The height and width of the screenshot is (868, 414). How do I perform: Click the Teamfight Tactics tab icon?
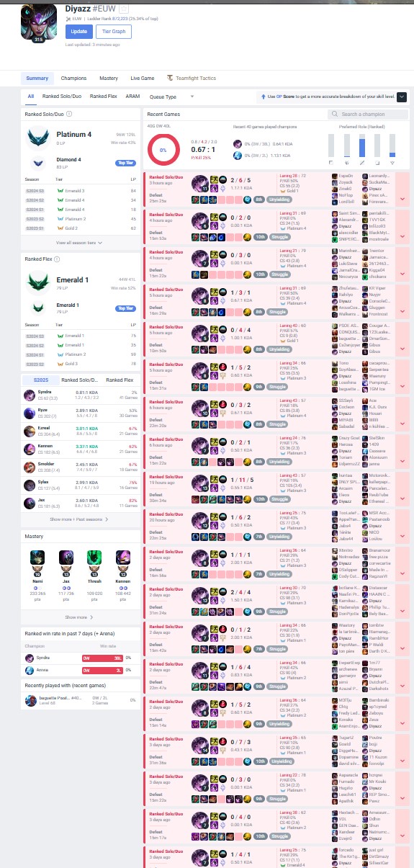(170, 78)
